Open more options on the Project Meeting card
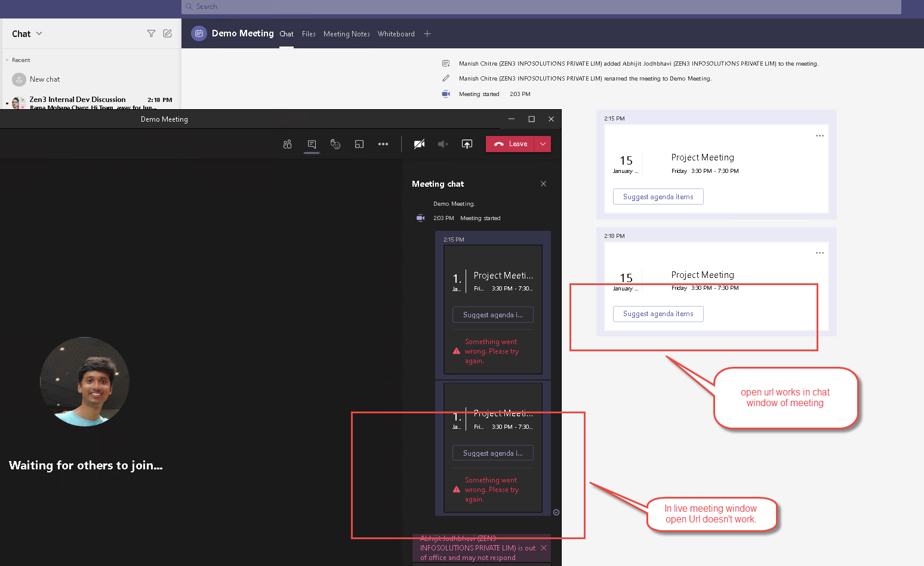 819,135
